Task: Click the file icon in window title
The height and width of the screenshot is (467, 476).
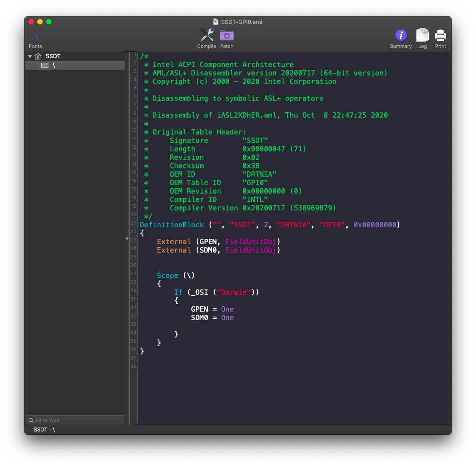Action: 216,22
